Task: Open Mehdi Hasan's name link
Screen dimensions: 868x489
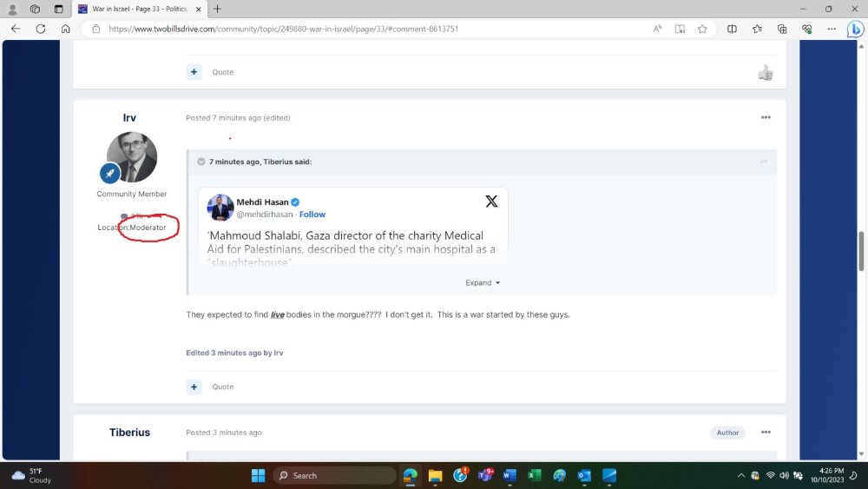Action: pos(262,202)
